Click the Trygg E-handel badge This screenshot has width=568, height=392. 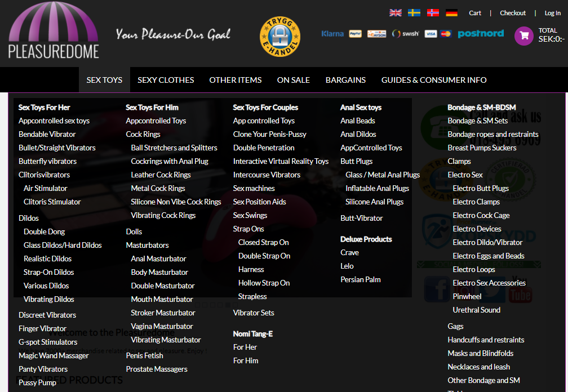click(280, 37)
